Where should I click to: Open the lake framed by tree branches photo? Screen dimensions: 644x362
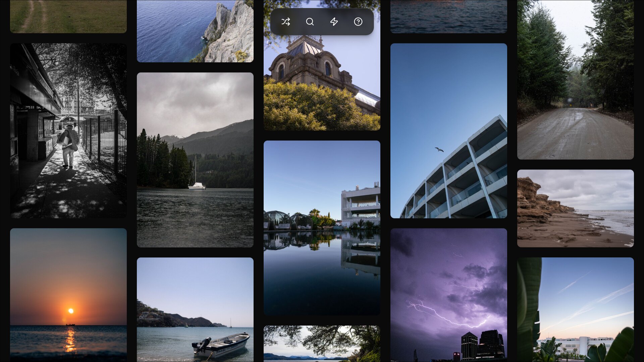322,345
